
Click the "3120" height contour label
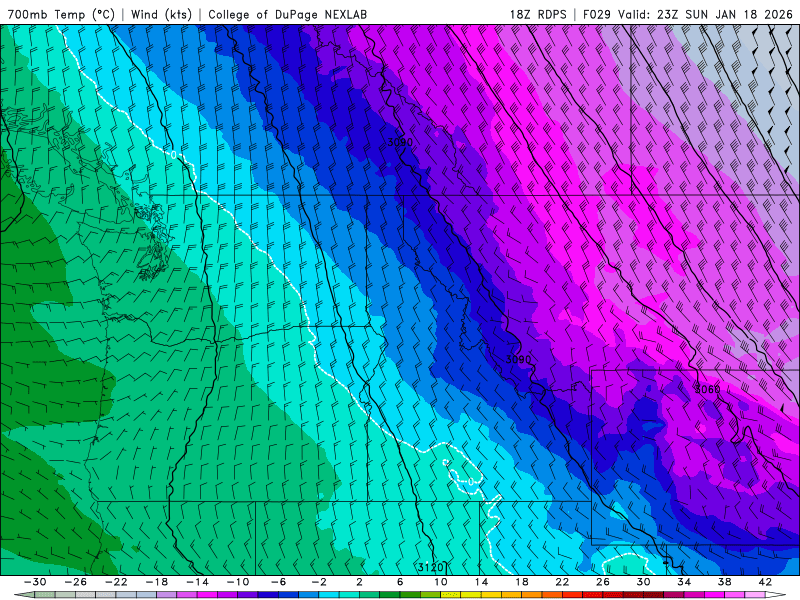[431, 567]
